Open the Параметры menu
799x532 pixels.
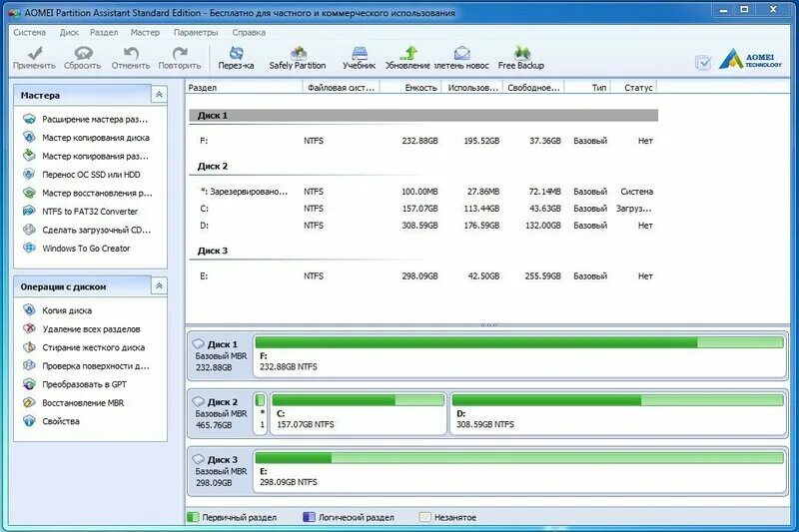(x=196, y=32)
